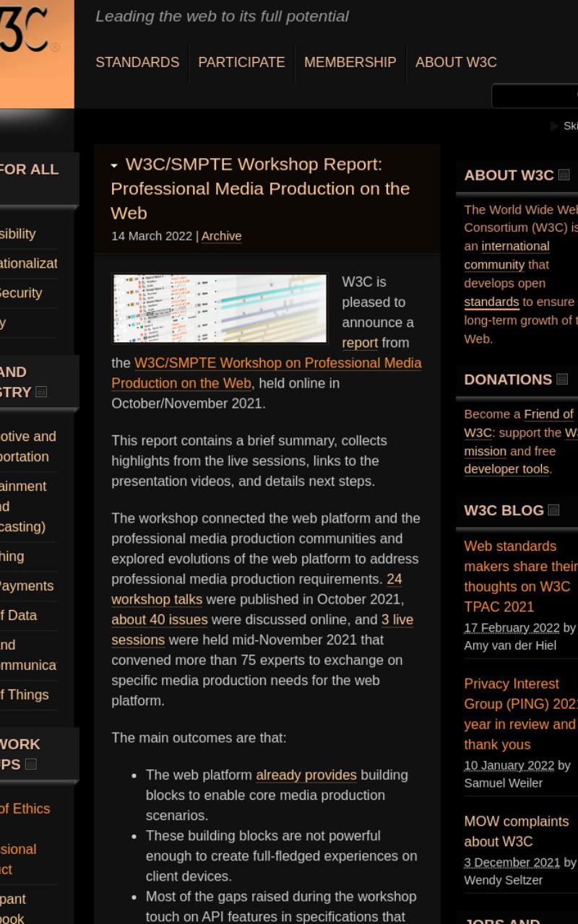The width and height of the screenshot is (578, 924).
Task: Collapse the ABOUT W3C section icon
Action: coord(564,175)
